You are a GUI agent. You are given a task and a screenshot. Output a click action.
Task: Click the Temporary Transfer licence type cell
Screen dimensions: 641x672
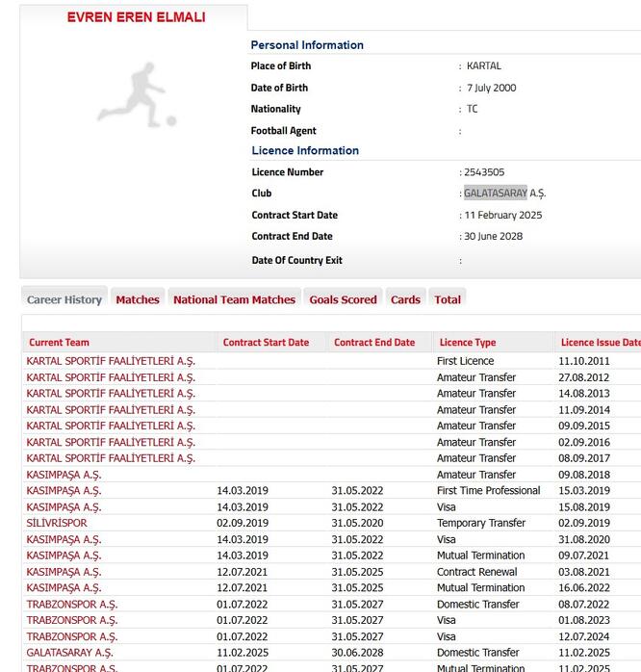coord(481,524)
